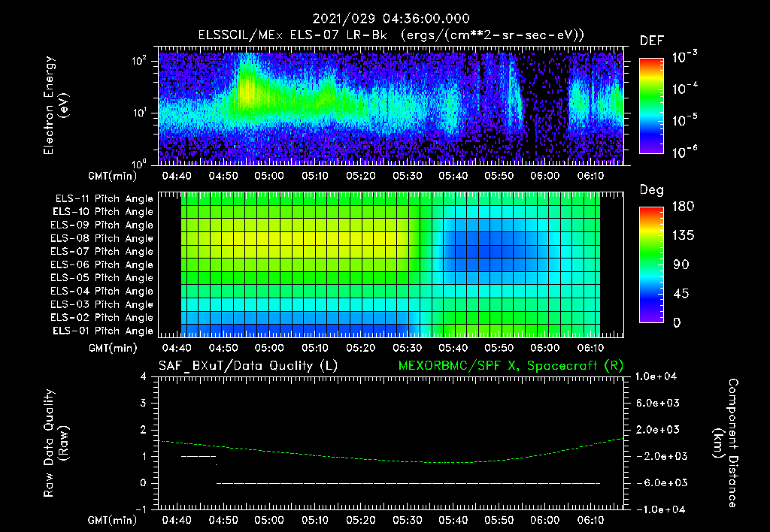Click the 6.0e+03 right axis tick label

coord(658,403)
